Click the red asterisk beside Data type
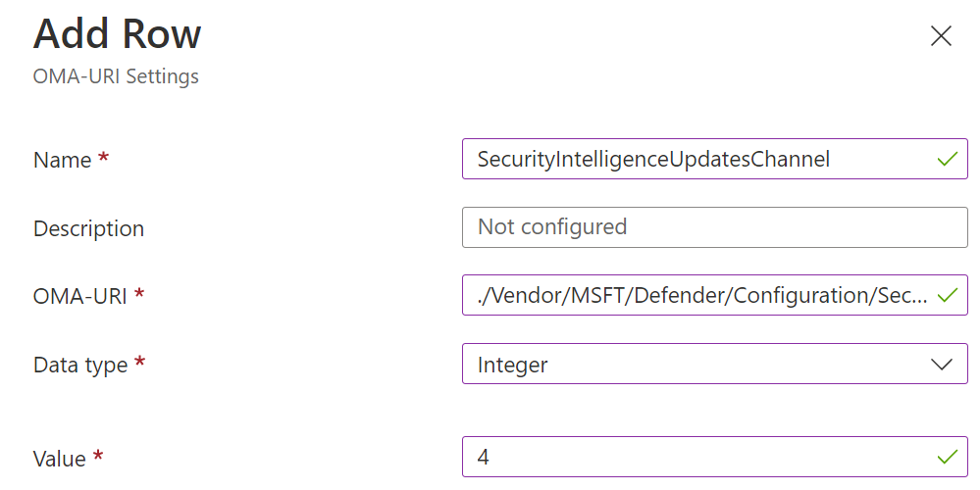980x490 pixels. click(139, 364)
